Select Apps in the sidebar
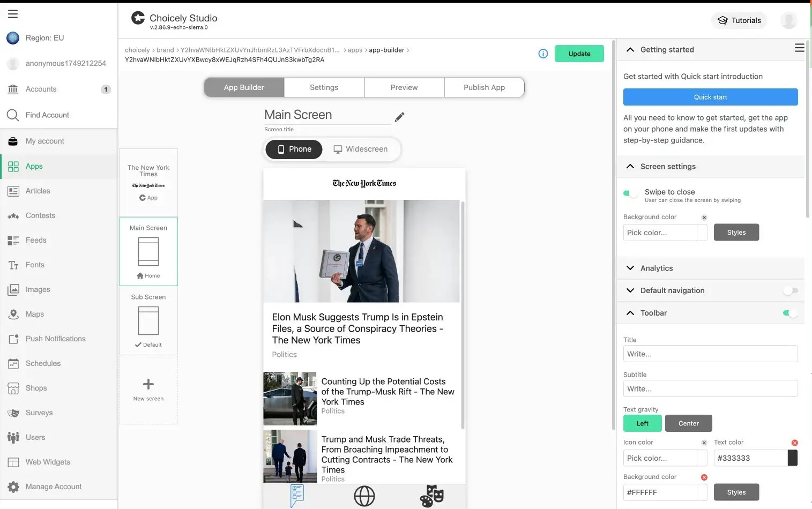This screenshot has width=812, height=509. tap(58, 166)
